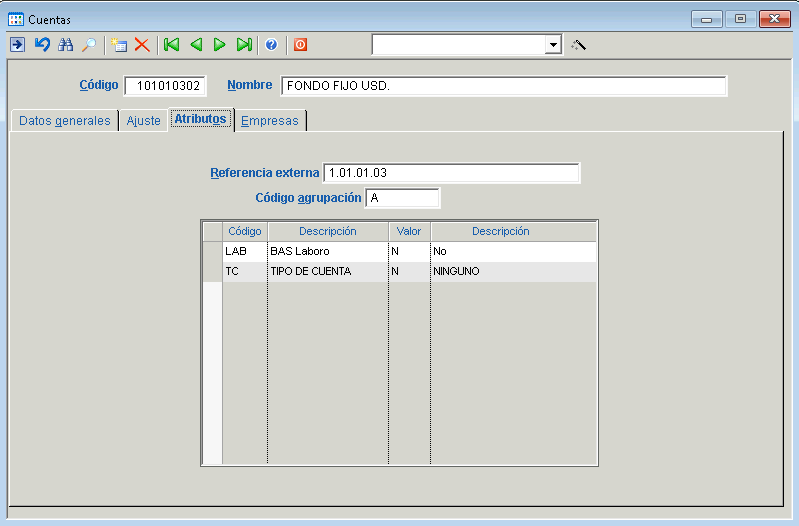Open help with the blue question icon
The width and height of the screenshot is (799, 526).
[x=271, y=45]
